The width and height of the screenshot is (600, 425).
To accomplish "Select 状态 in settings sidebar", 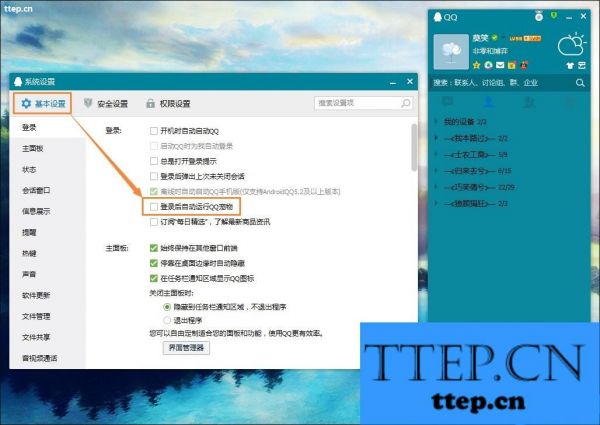I will 48,169.
